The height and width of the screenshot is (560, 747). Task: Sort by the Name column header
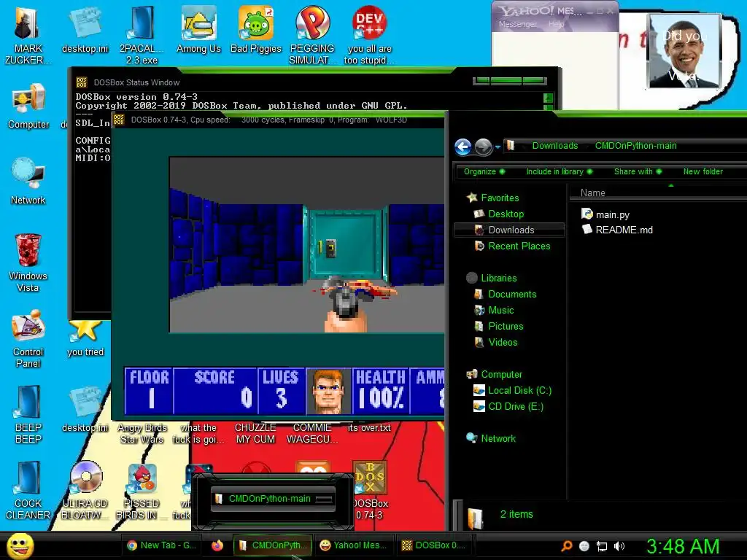pos(592,192)
